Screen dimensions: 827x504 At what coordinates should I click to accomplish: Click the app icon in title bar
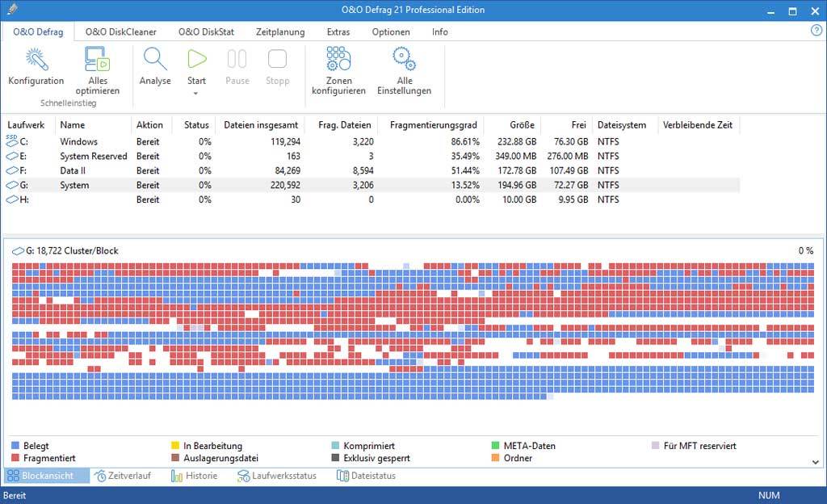click(x=13, y=10)
